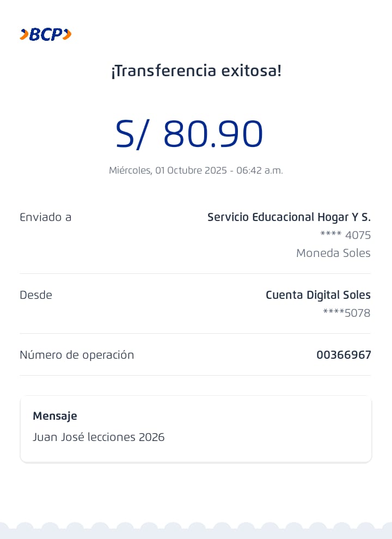
Task: Click the Desde label
Action: pos(36,295)
